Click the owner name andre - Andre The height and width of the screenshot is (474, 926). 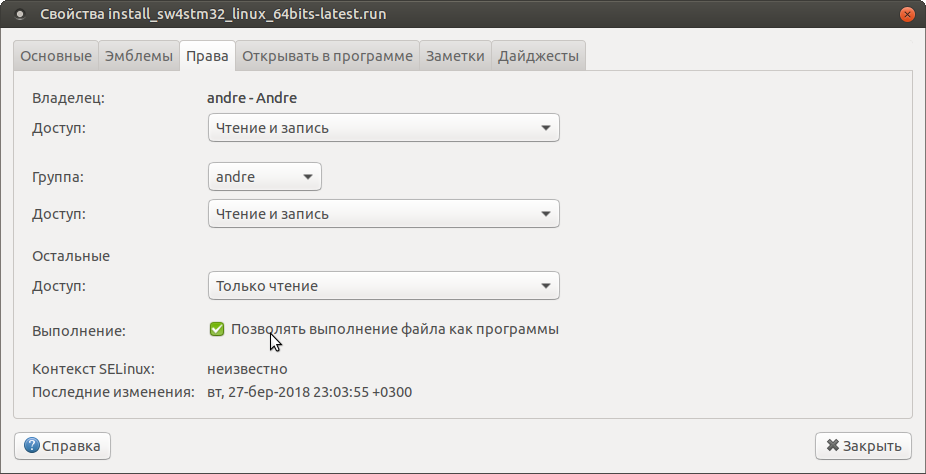coord(252,98)
